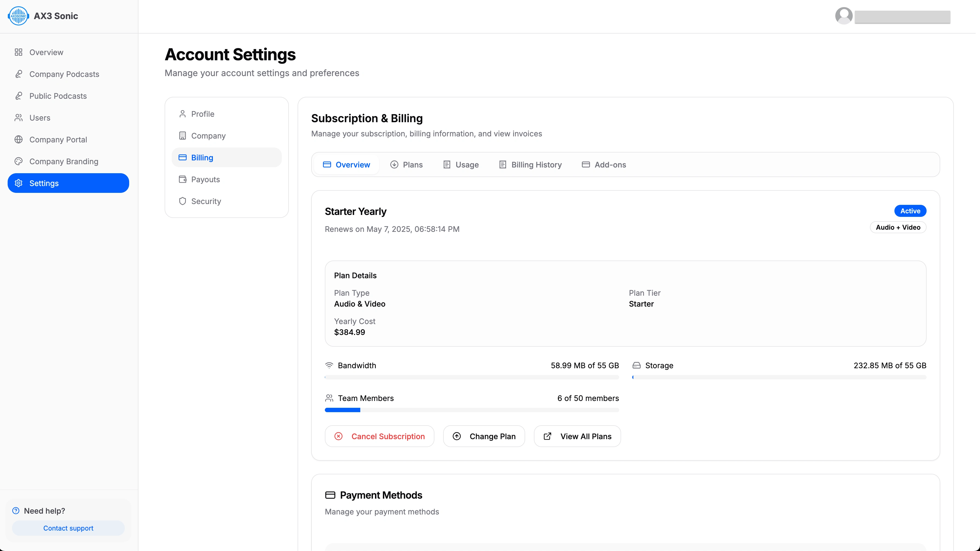Select Security settings section
980x551 pixels.
coord(227,201)
